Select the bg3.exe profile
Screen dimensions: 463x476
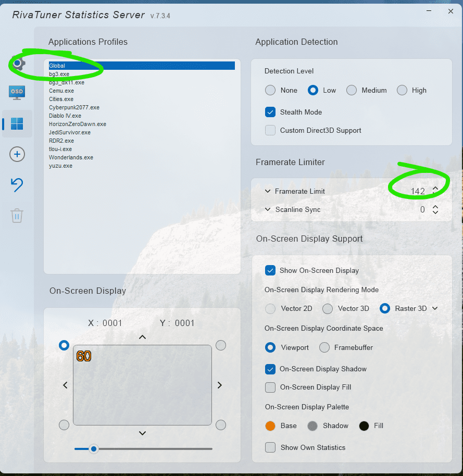pyautogui.click(x=142, y=74)
